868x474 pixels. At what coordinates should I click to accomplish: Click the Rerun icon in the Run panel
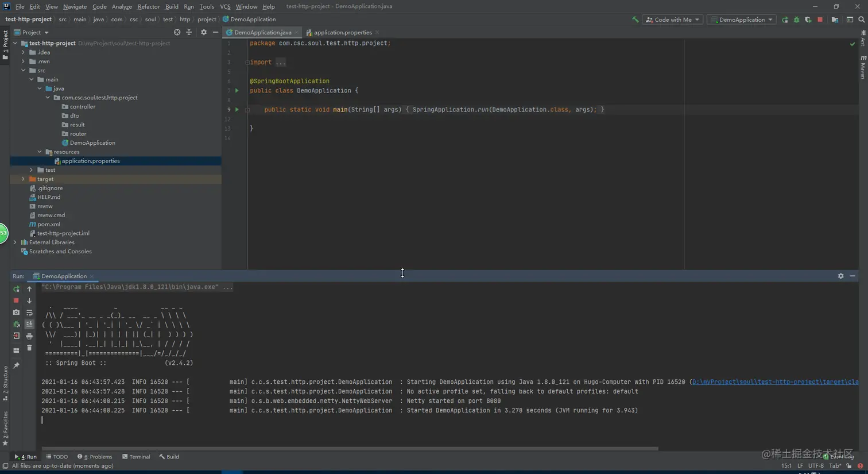(x=16, y=289)
